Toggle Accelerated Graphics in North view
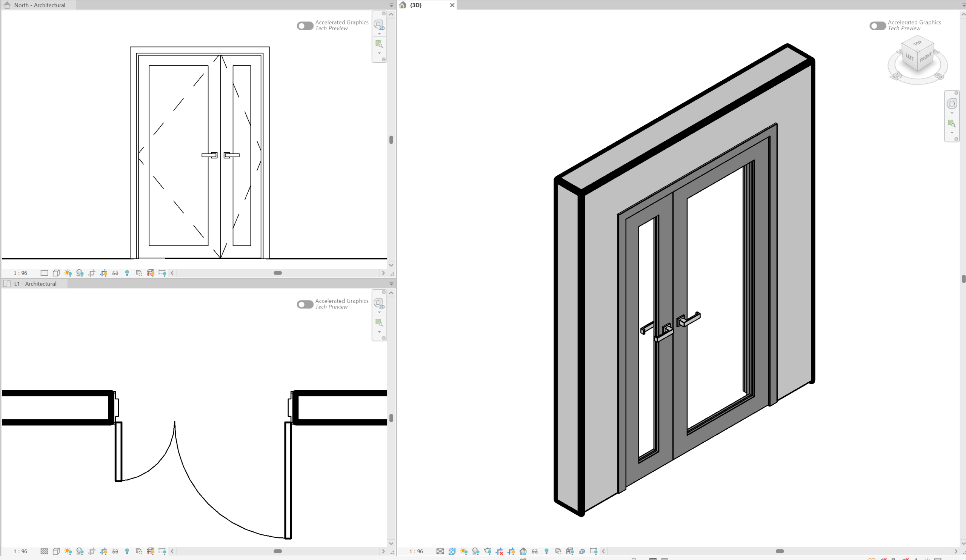The width and height of the screenshot is (966, 560). point(305,26)
